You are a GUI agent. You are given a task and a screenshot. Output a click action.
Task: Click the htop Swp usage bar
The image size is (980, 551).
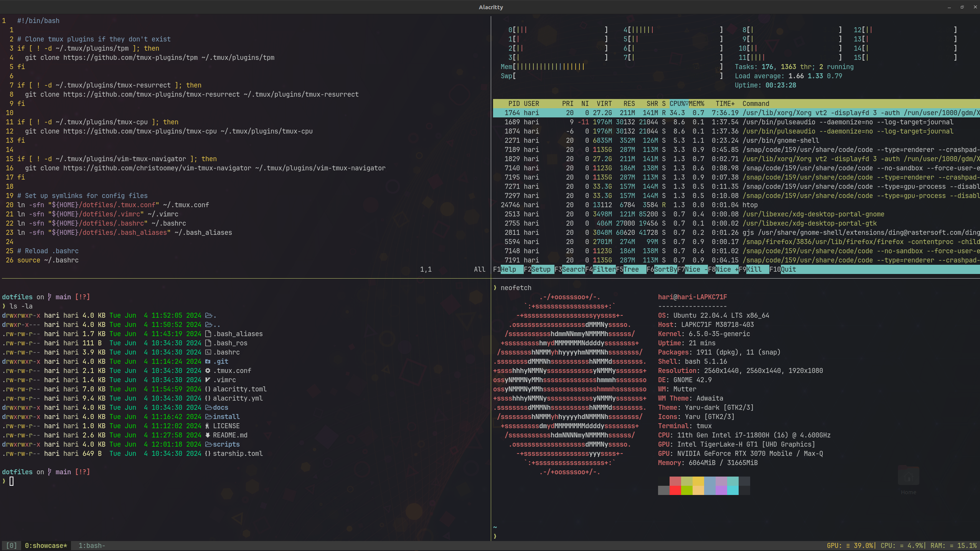pyautogui.click(x=612, y=76)
